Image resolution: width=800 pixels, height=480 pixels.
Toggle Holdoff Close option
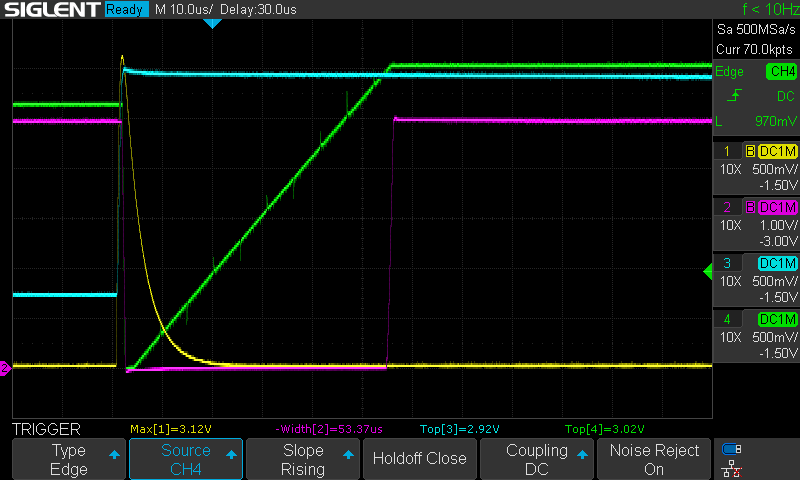click(x=419, y=459)
